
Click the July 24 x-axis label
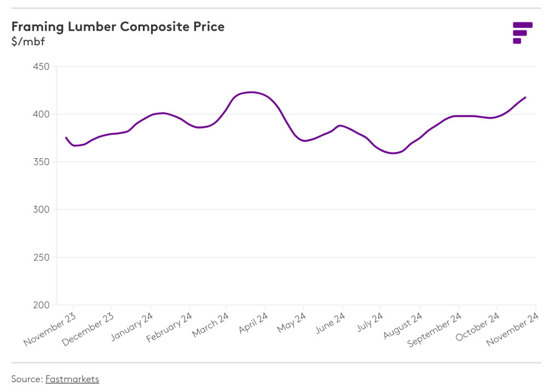click(371, 322)
